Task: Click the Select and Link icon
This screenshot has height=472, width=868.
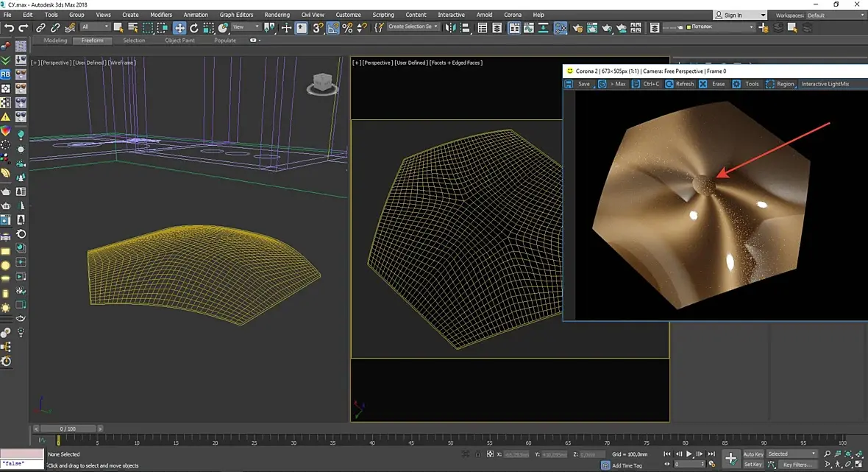Action: tap(41, 28)
